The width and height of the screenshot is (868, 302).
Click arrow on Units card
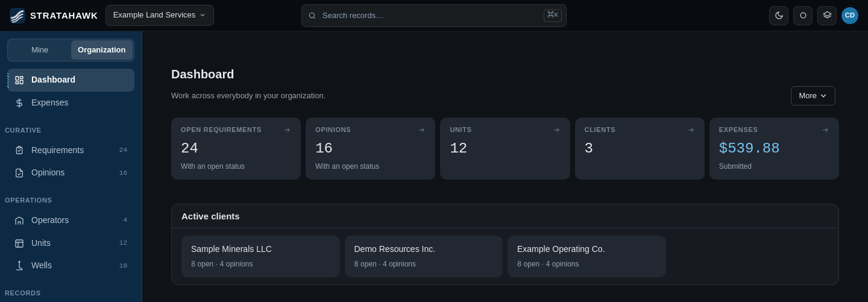coord(557,130)
